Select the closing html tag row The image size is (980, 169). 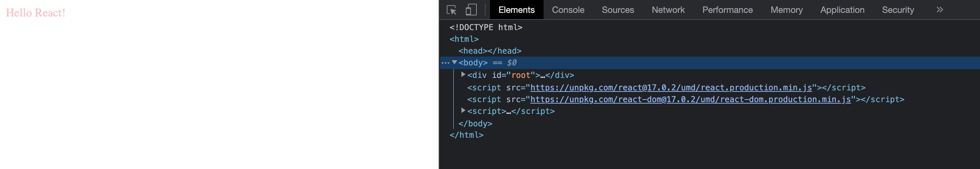pyautogui.click(x=467, y=135)
